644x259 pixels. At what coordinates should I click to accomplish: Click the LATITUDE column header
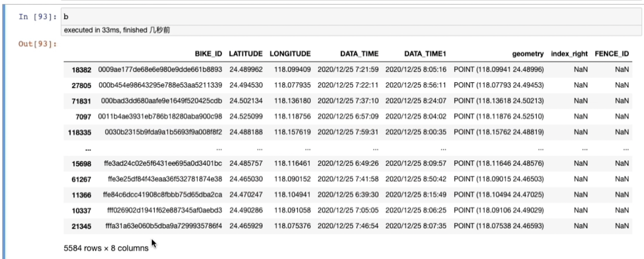coord(245,54)
